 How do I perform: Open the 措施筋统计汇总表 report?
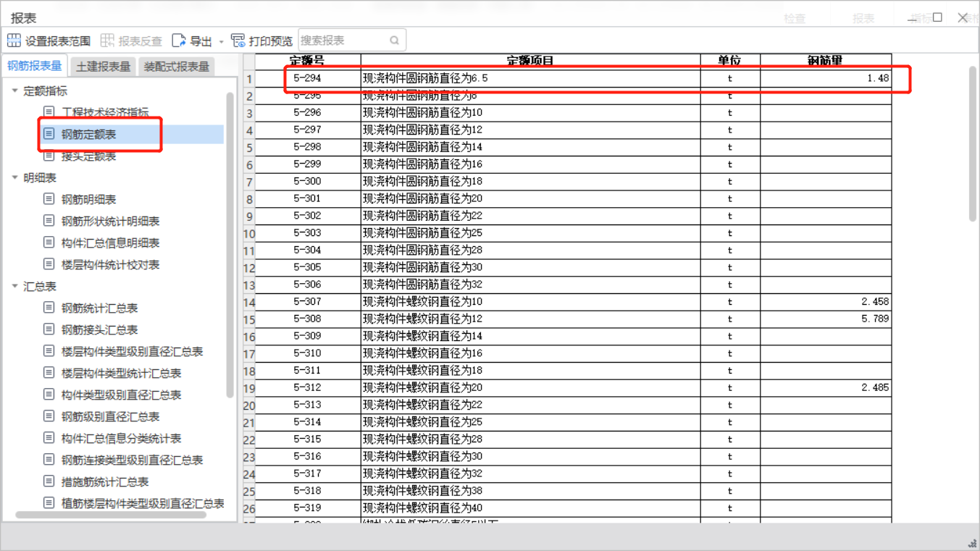coord(105,481)
